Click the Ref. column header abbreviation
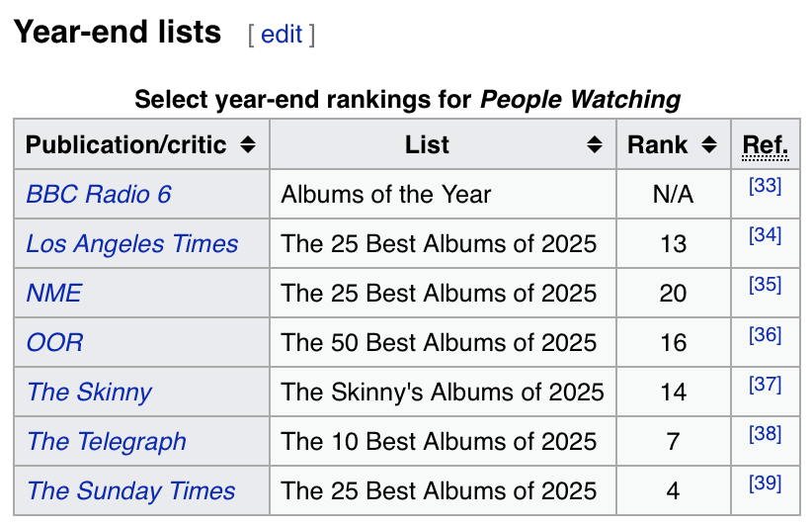The height and width of the screenshot is (526, 812). [765, 145]
